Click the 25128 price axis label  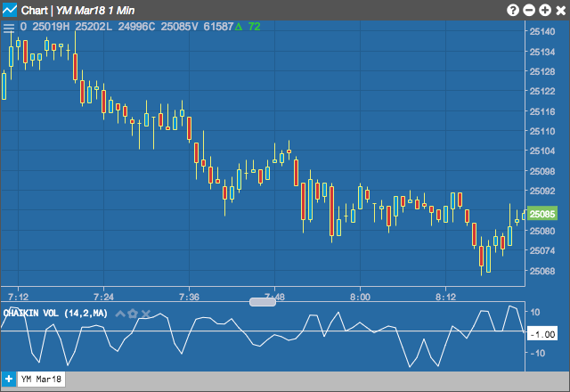click(x=542, y=71)
